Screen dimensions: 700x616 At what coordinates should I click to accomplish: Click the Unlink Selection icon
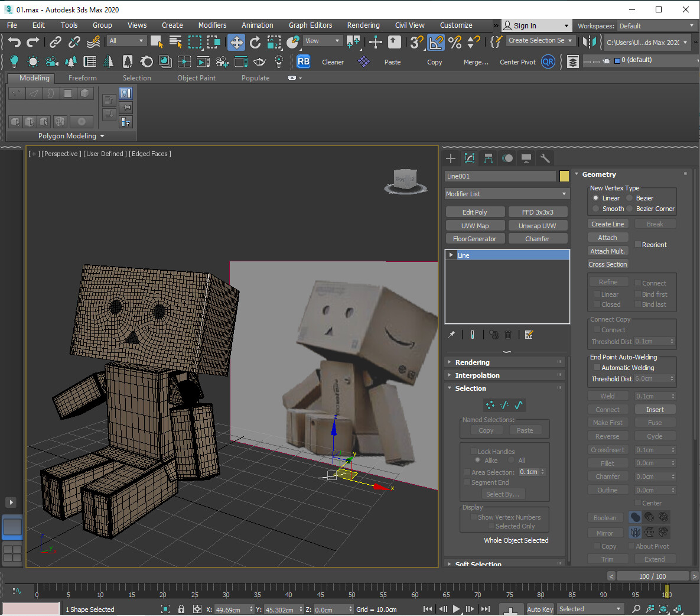74,42
